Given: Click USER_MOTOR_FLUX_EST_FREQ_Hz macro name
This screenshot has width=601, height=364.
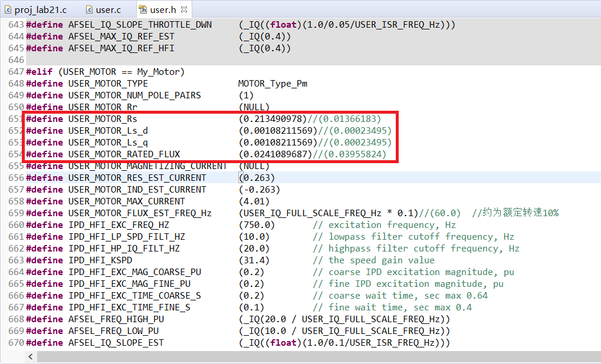Looking at the screenshot, I should click(x=140, y=213).
